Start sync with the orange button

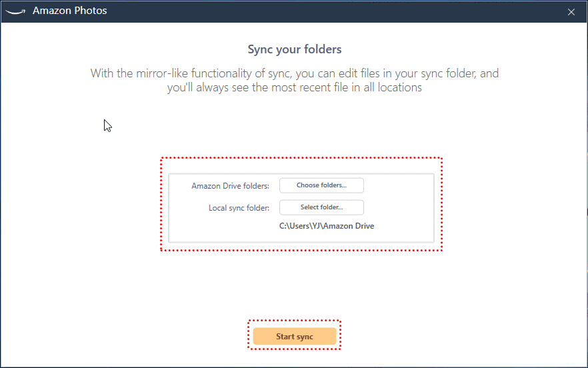tap(295, 337)
